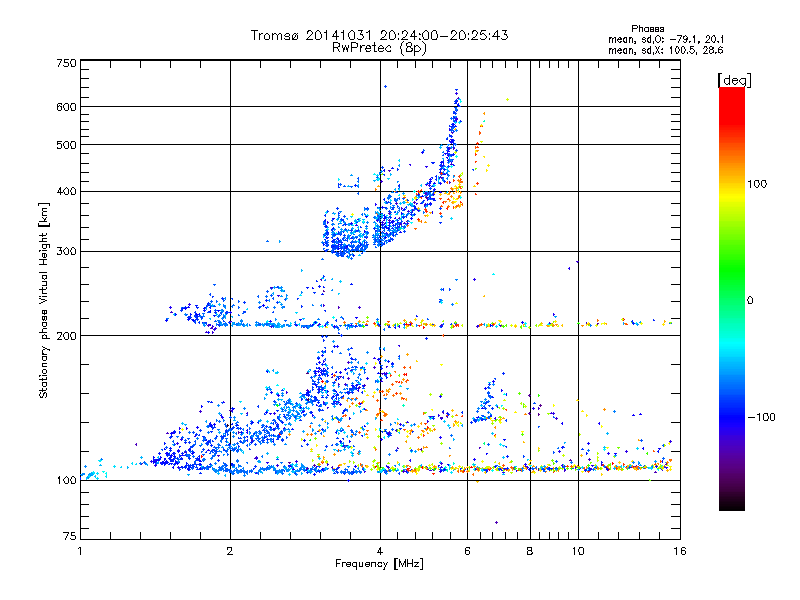Image resolution: width=800 pixels, height=600 pixels.
Task: Click the y-axis tick label '500'
Action: click(x=66, y=145)
